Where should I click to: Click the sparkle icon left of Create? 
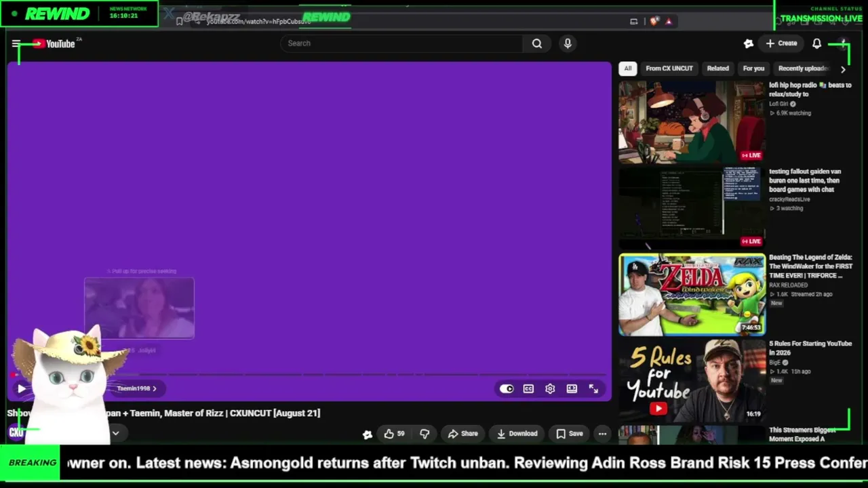tap(748, 43)
